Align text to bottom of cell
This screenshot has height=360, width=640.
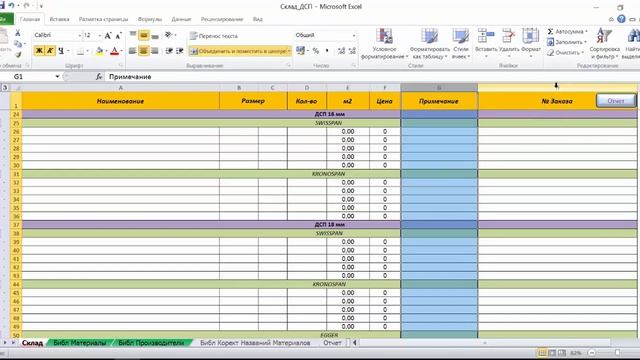pyautogui.click(x=155, y=36)
